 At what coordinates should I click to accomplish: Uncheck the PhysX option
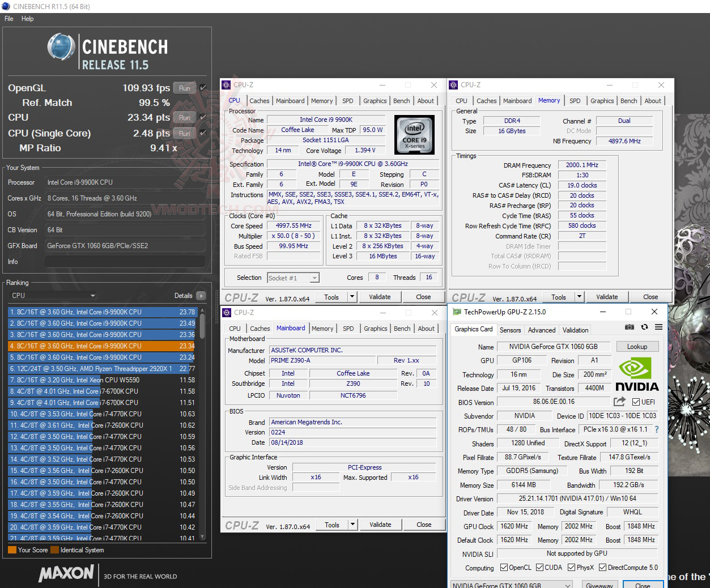point(570,567)
